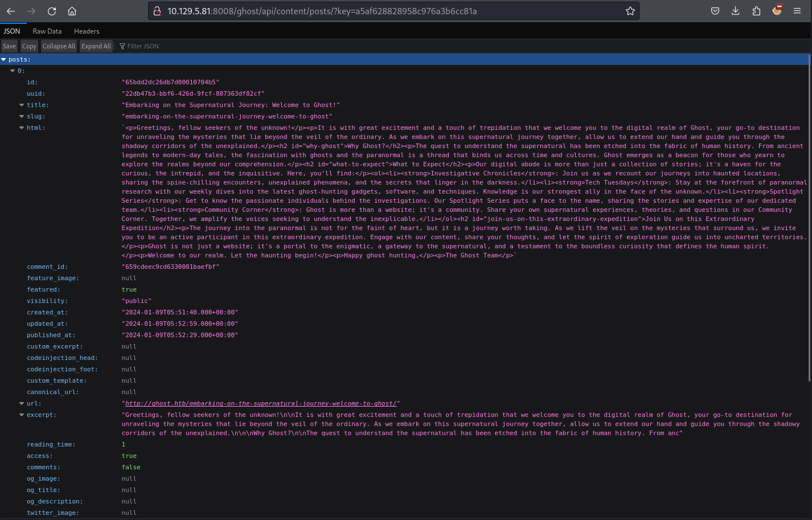The width and height of the screenshot is (812, 520).
Task: Click the canonical_url key
Action: point(53,392)
